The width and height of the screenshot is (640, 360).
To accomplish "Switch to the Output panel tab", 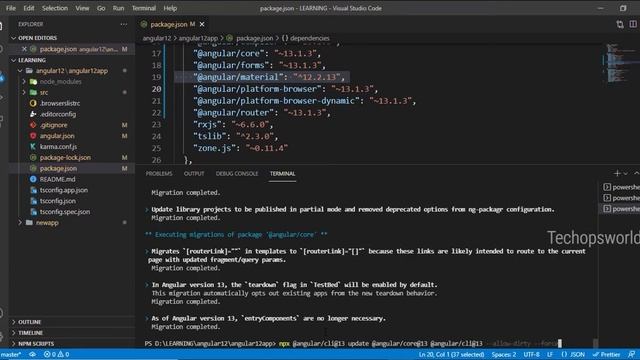I will (x=194, y=174).
